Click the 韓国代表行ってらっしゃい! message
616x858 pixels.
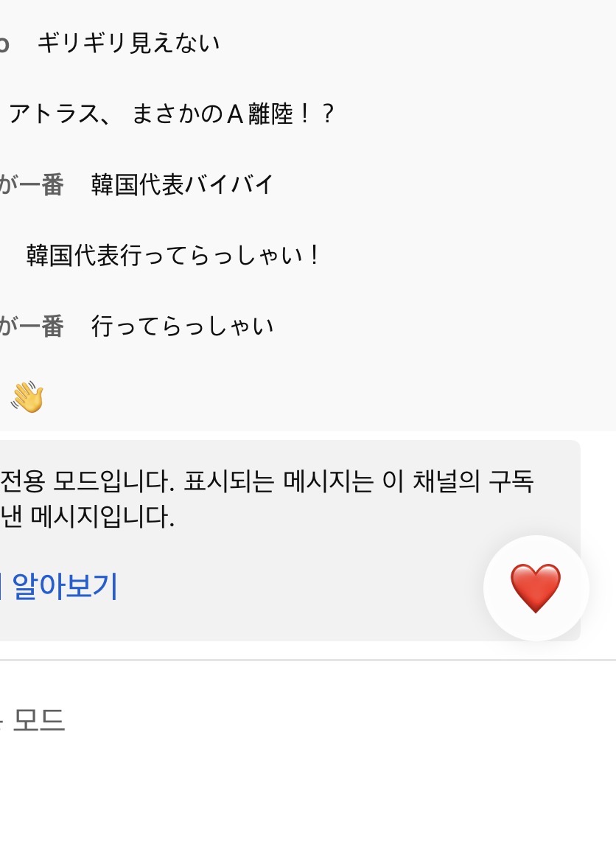pyautogui.click(x=173, y=255)
